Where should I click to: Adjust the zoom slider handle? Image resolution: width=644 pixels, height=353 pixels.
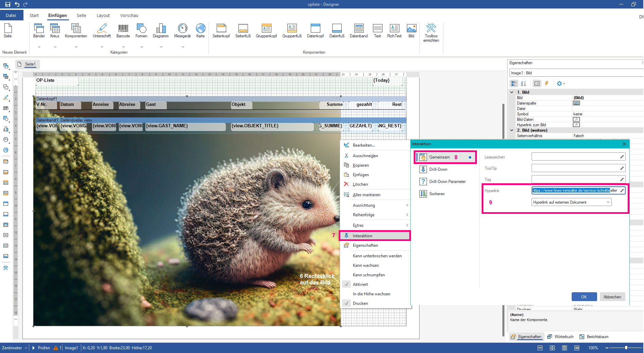pyautogui.click(x=626, y=348)
